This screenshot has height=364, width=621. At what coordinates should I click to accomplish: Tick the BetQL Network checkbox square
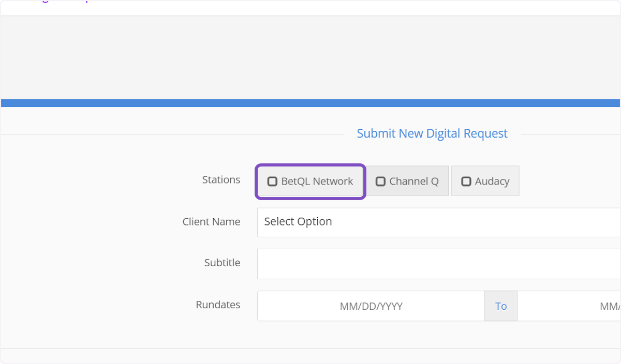pos(272,181)
